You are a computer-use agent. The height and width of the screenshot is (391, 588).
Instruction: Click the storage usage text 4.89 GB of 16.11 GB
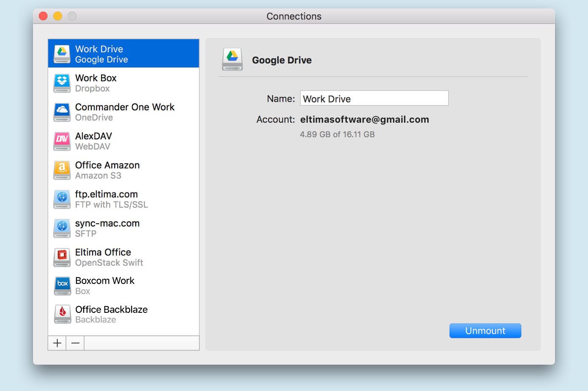337,134
